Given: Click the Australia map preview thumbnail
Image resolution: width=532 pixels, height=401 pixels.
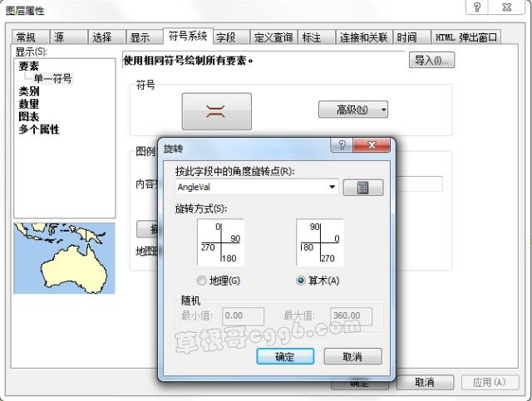Looking at the screenshot, I should point(65,258).
